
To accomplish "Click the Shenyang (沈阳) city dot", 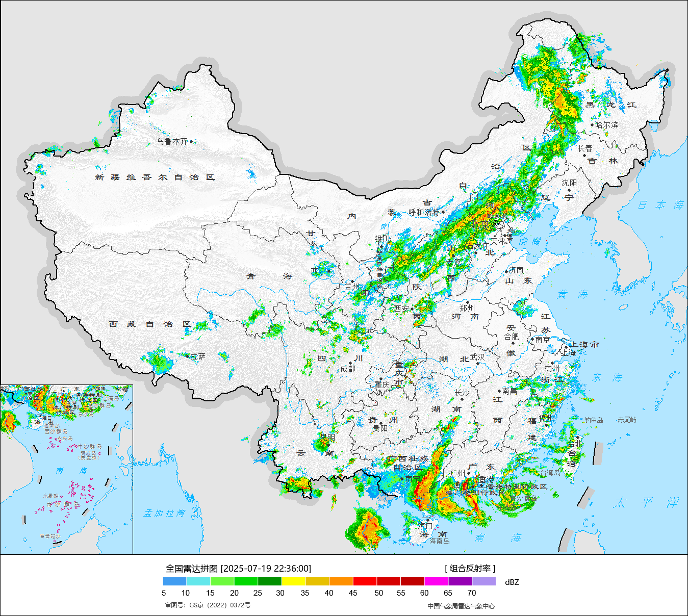I will (x=569, y=190).
